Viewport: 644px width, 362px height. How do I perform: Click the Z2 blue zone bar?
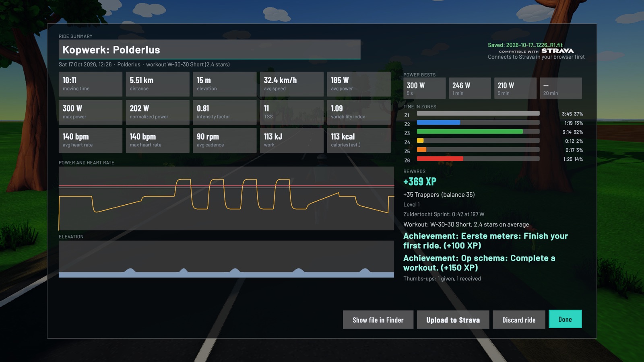tap(438, 122)
